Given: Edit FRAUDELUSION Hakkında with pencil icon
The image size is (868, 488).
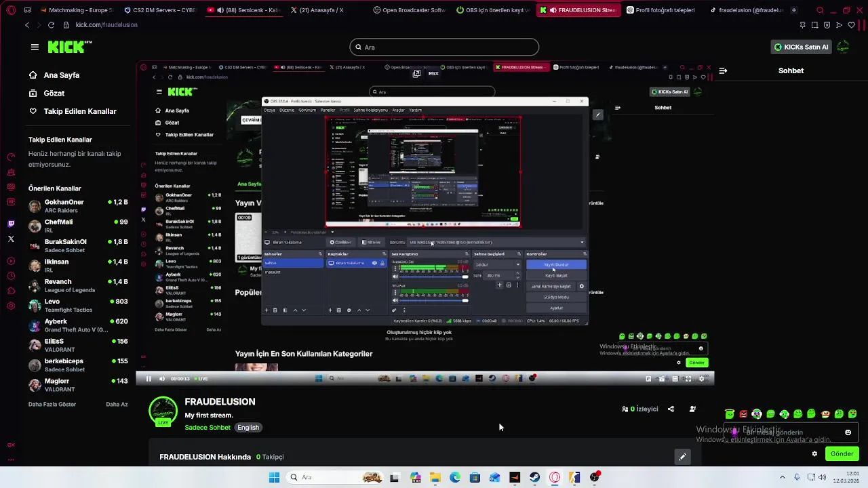Looking at the screenshot, I should pyautogui.click(x=682, y=457).
